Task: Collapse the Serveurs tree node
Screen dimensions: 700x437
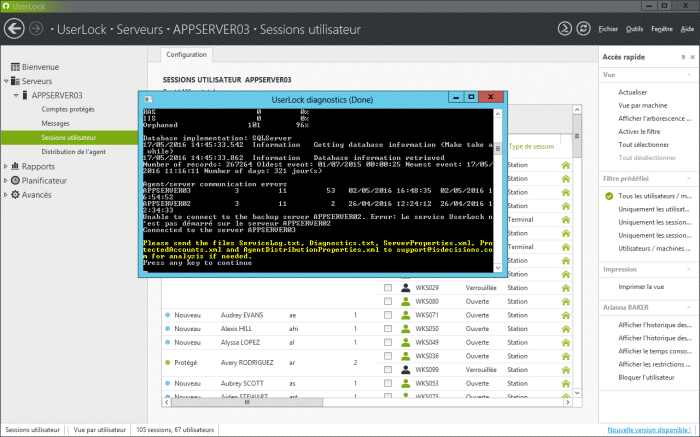Action: (6, 81)
